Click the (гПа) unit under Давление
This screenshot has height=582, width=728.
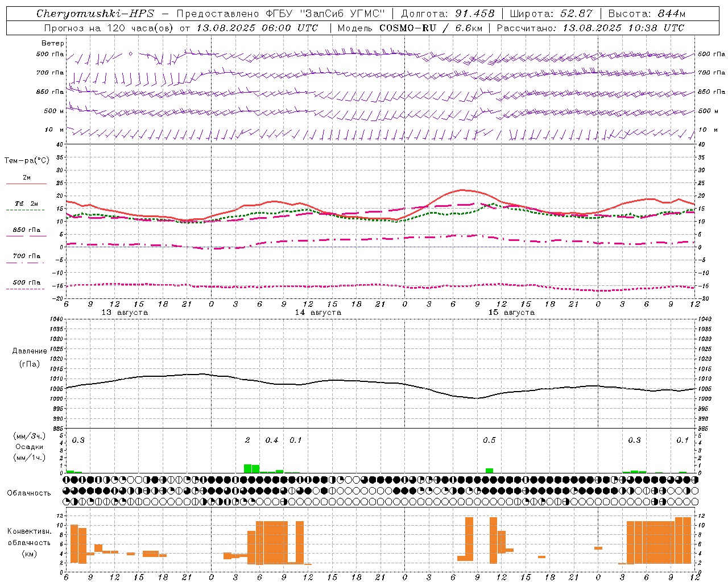[30, 364]
